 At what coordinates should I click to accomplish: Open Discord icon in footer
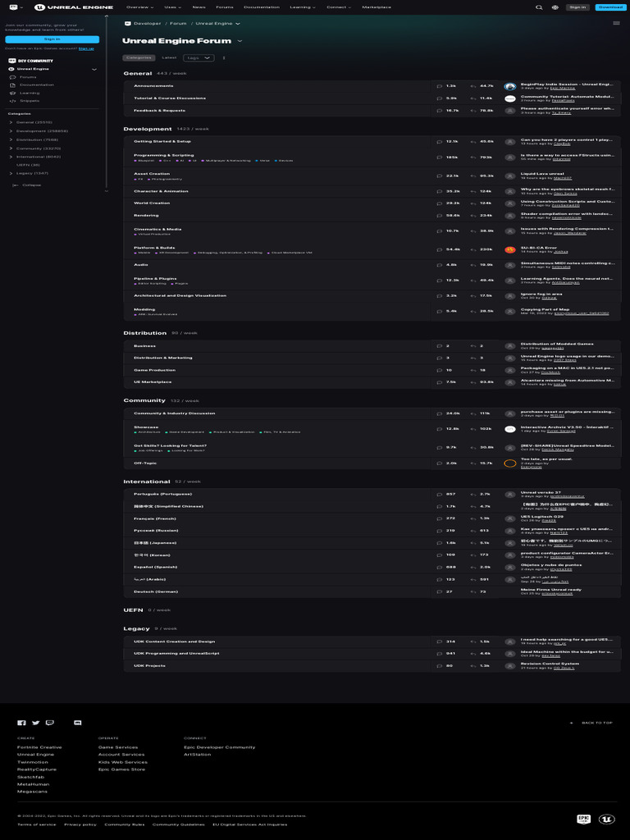pyautogui.click(x=77, y=723)
